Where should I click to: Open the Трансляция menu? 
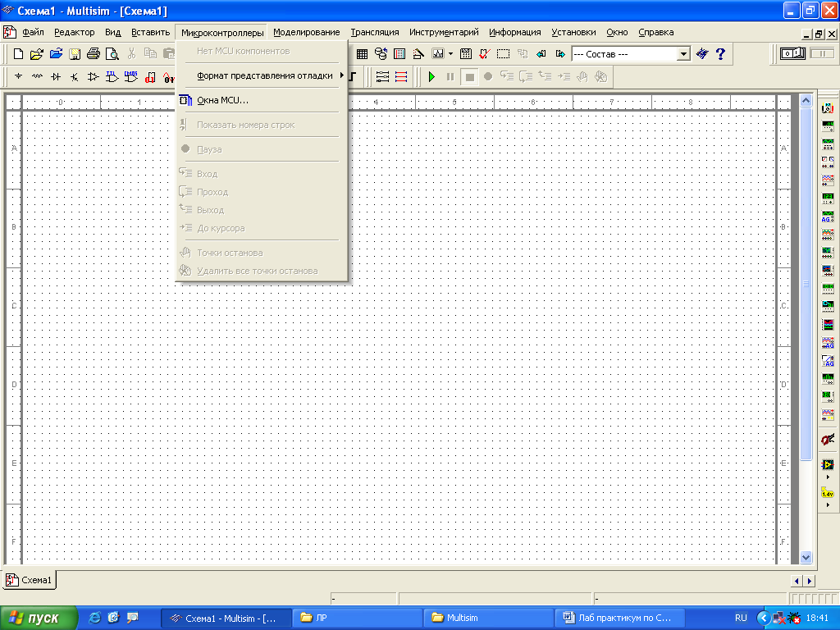(374, 32)
